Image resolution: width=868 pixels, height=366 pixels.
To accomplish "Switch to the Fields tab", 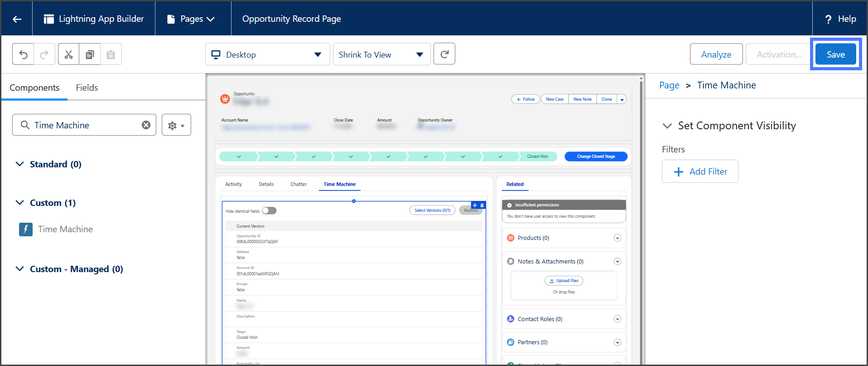I will [87, 88].
